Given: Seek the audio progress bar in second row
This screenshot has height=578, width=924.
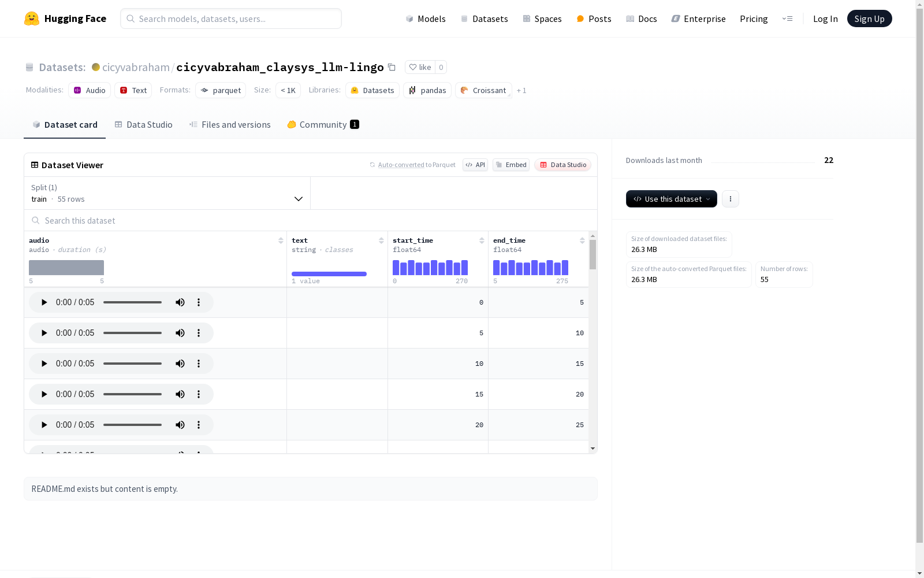Looking at the screenshot, I should pyautogui.click(x=132, y=333).
